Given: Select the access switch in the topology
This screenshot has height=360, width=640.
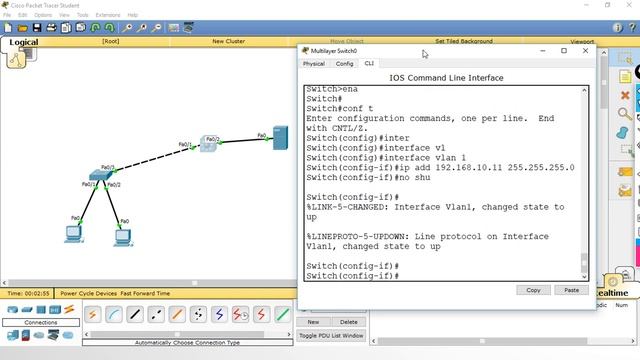Looking at the screenshot, I should [x=100, y=175].
